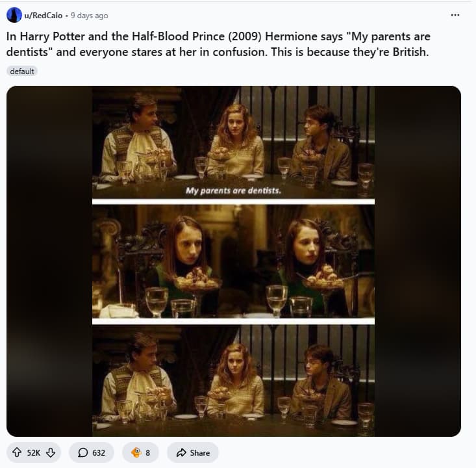Click the award count number 8
476x468 pixels.
[x=148, y=452]
